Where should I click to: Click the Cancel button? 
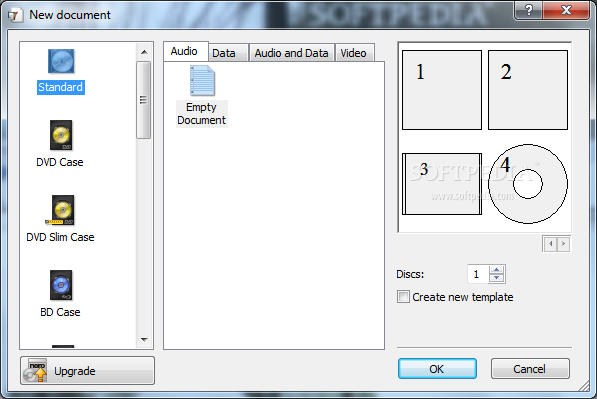coord(530,369)
